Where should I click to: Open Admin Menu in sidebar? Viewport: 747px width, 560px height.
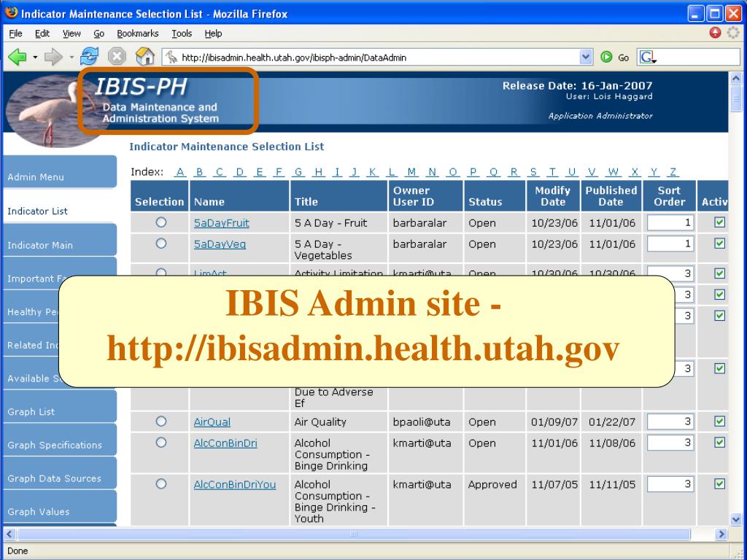click(60, 172)
